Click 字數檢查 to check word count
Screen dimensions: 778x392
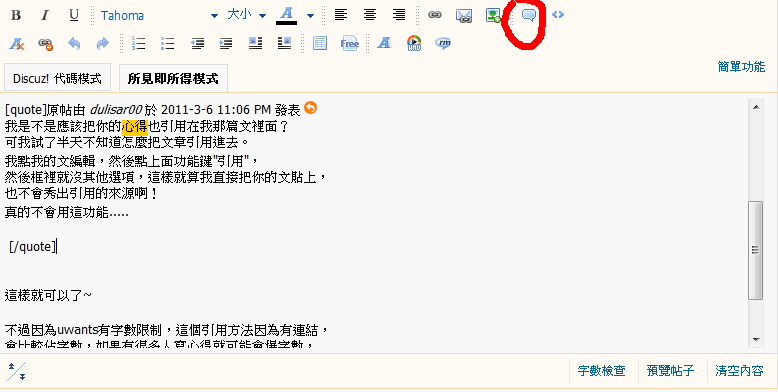pyautogui.click(x=601, y=371)
